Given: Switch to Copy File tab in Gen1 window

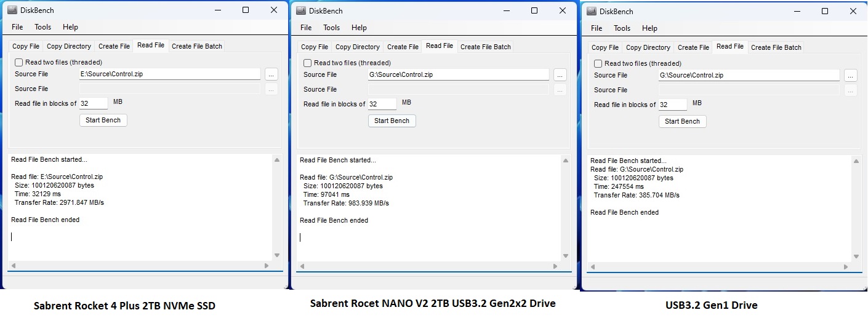Looking at the screenshot, I should 605,47.
